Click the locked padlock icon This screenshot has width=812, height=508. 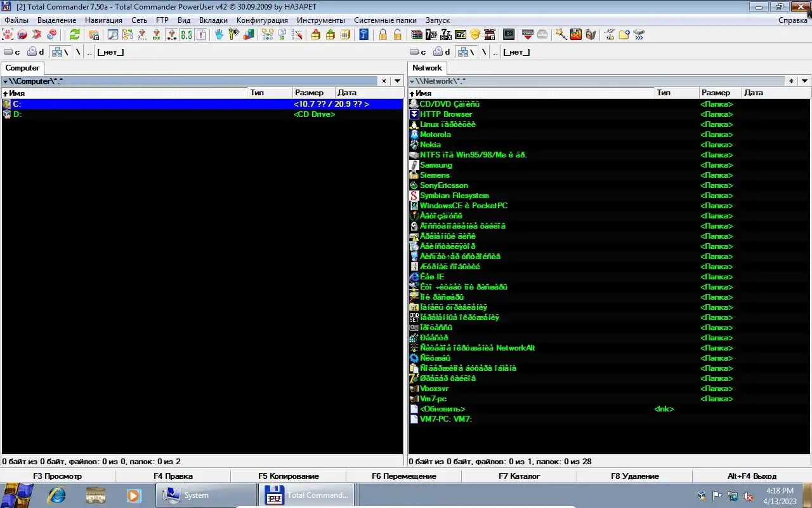383,34
